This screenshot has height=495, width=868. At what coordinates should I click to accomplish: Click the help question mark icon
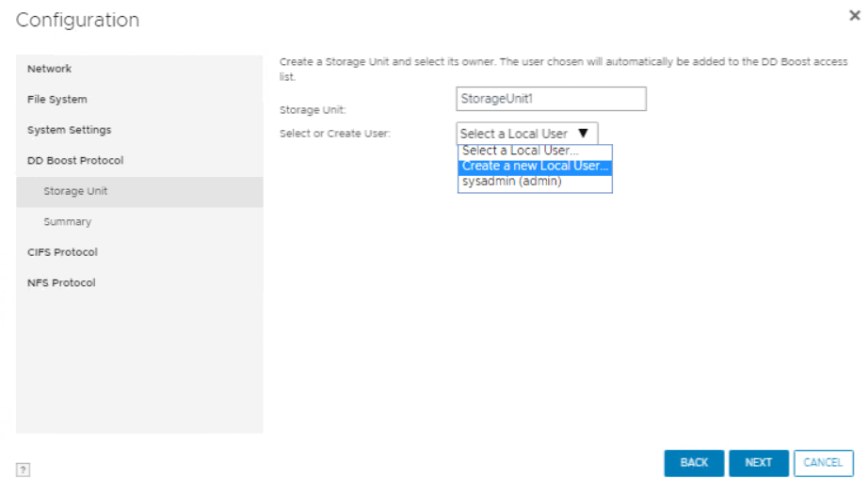[x=23, y=469]
